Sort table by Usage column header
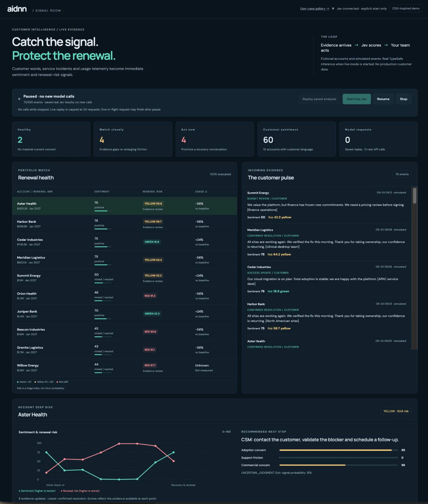The height and width of the screenshot is (504, 428). coord(201,192)
